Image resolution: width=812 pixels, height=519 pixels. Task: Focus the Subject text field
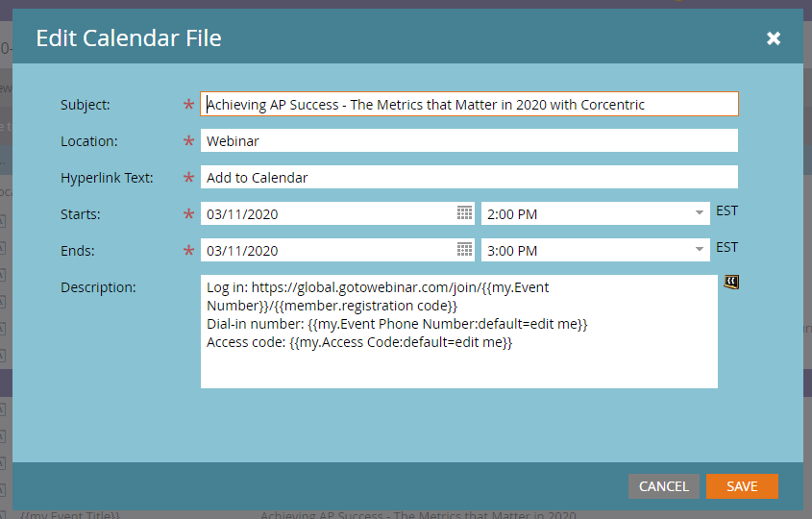(469, 104)
